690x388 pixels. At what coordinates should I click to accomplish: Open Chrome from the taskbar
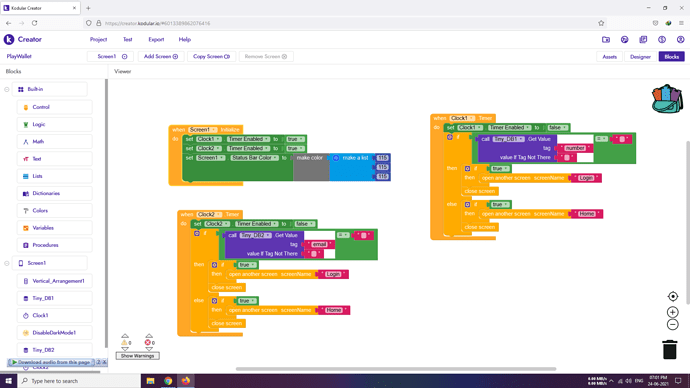click(x=168, y=381)
